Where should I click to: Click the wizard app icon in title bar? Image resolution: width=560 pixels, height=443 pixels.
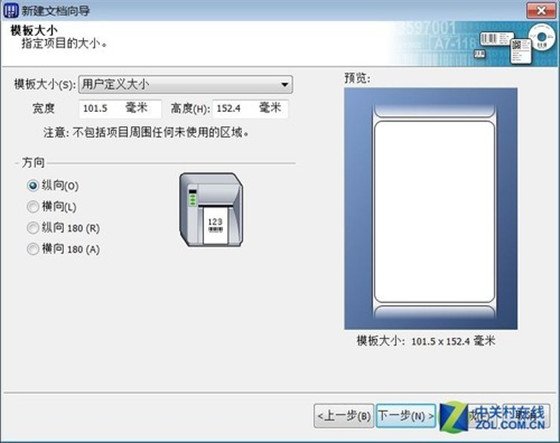coord(11,10)
